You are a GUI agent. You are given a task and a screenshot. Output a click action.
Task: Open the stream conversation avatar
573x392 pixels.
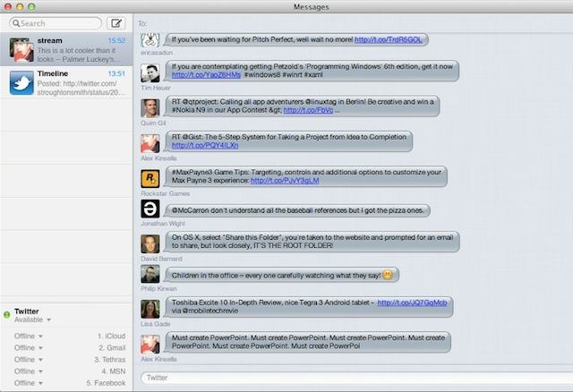[x=21, y=50]
